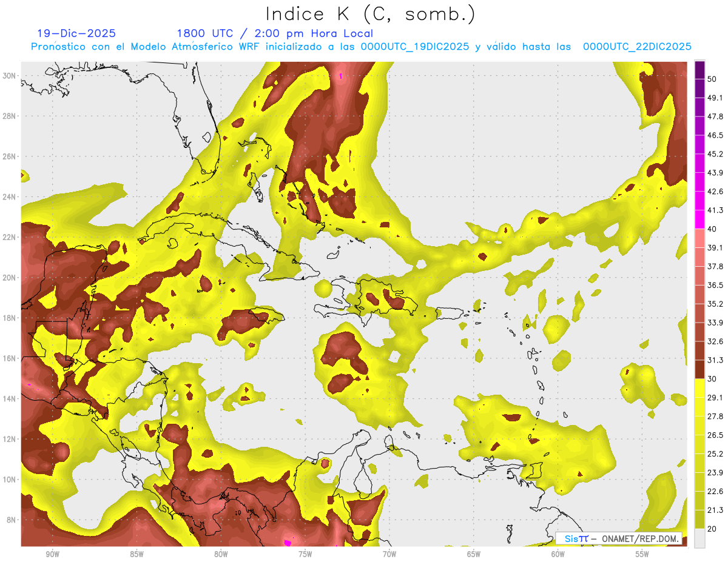The image size is (728, 562).
Task: Click the "40" legend value
Action: (712, 229)
